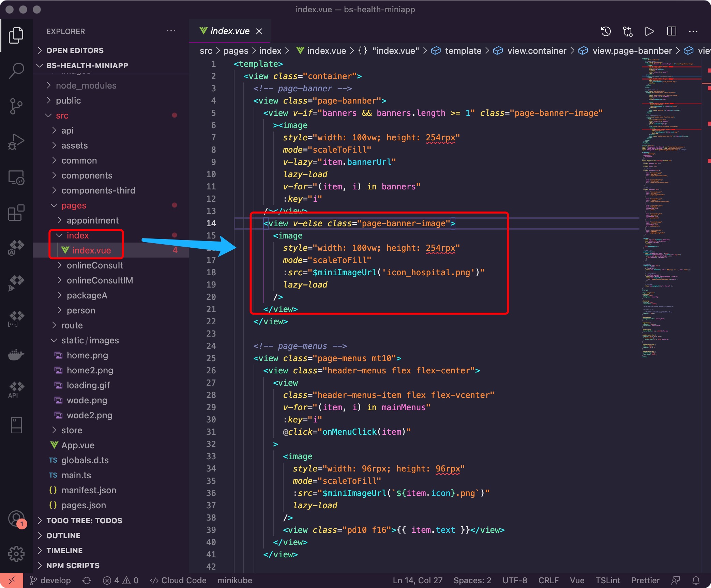Click the view.container breadcrumb item

pos(537,51)
